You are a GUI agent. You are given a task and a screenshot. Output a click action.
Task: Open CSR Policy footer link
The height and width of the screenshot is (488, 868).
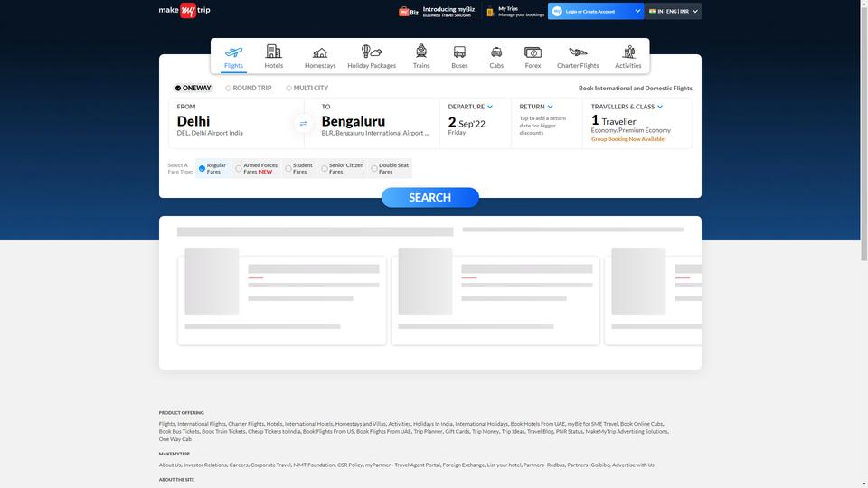point(350,465)
